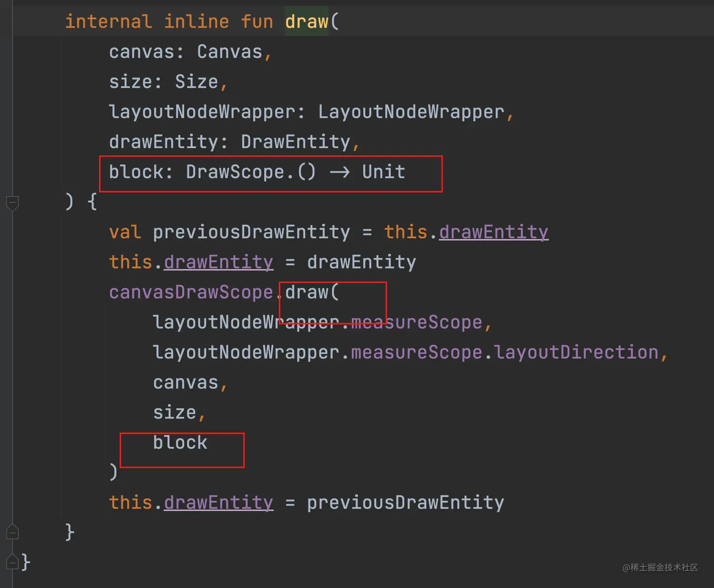Click the 'internal' keyword
714x588 pixels.
point(109,22)
